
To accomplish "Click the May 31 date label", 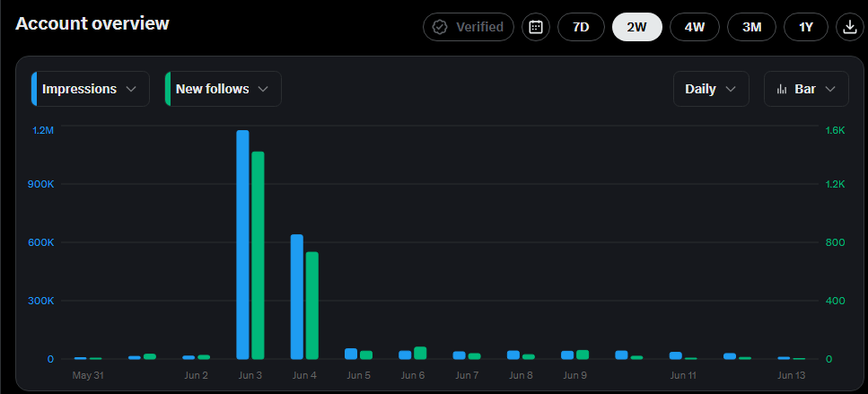I will (88, 375).
